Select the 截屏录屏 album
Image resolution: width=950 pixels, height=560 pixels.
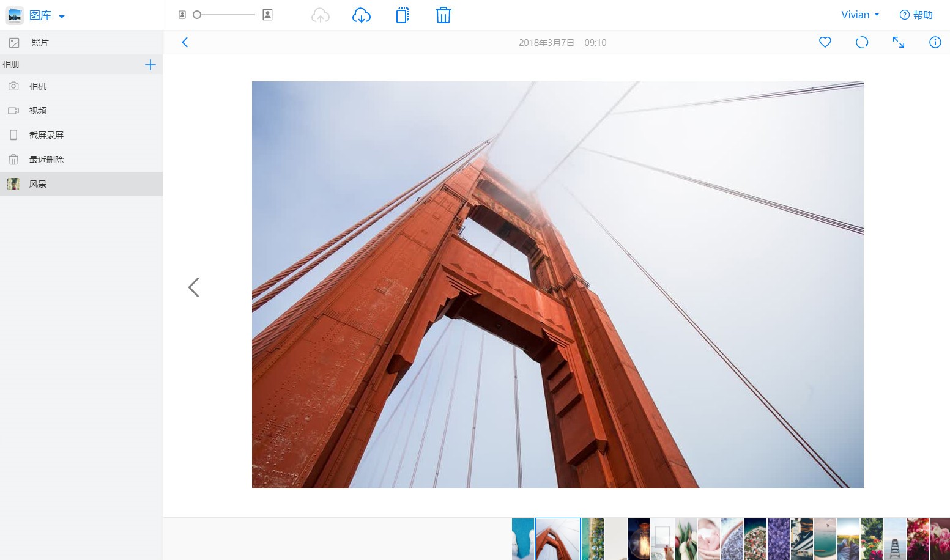(46, 135)
